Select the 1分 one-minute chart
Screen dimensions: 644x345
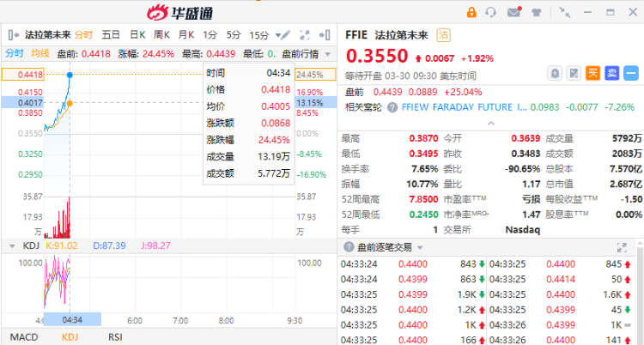(x=210, y=35)
